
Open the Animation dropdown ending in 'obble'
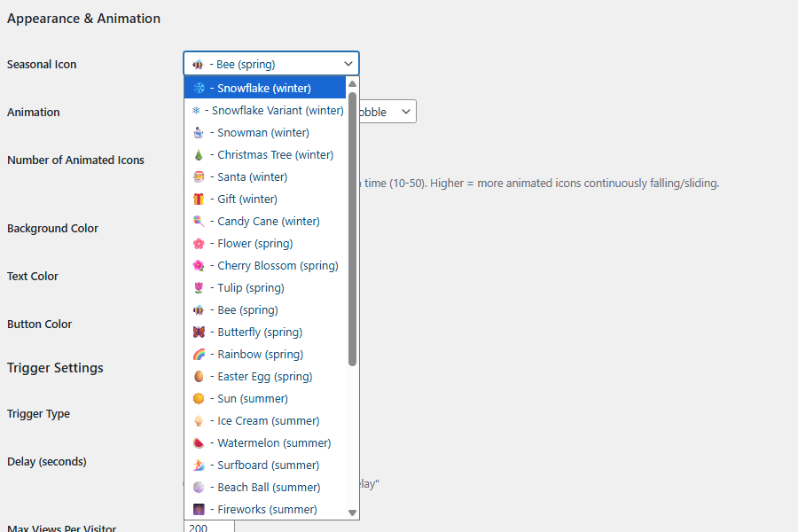[x=387, y=112]
